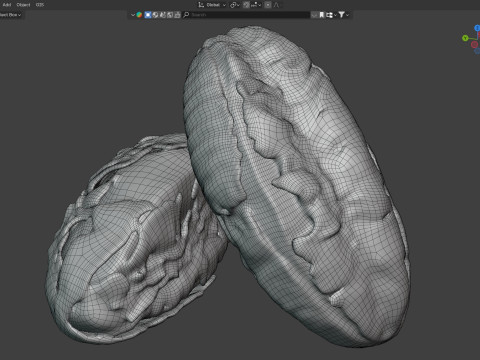Toggle the snapping magnet button

point(246,5)
